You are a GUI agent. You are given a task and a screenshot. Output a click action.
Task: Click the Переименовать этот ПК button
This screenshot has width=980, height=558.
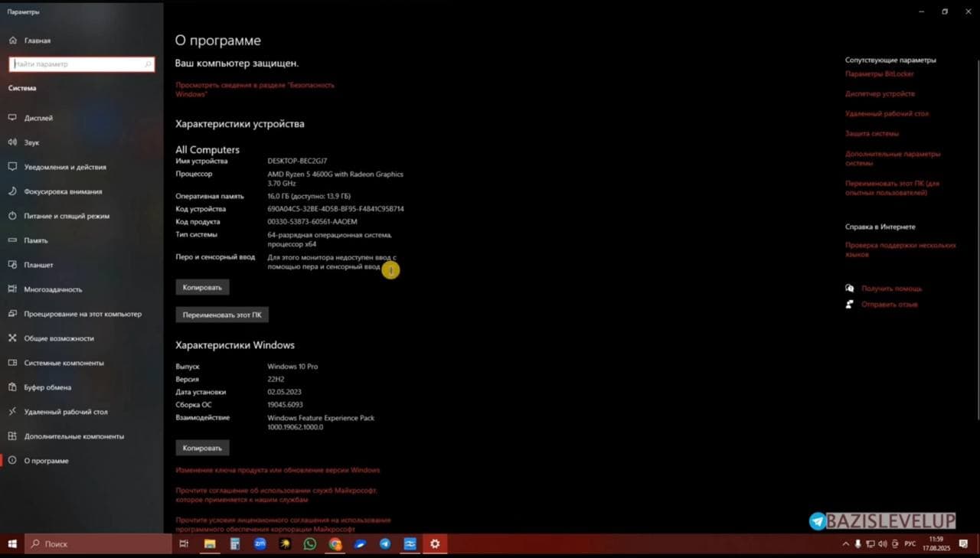(222, 315)
